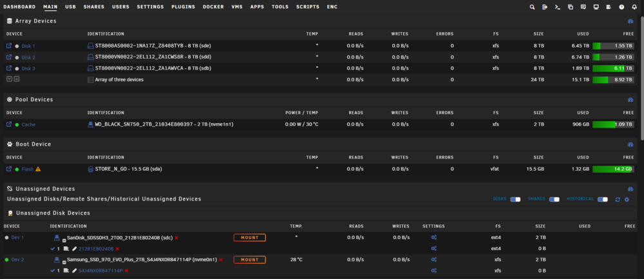Open the system info monitor icon
The height and width of the screenshot is (279, 644).
coord(596,7)
